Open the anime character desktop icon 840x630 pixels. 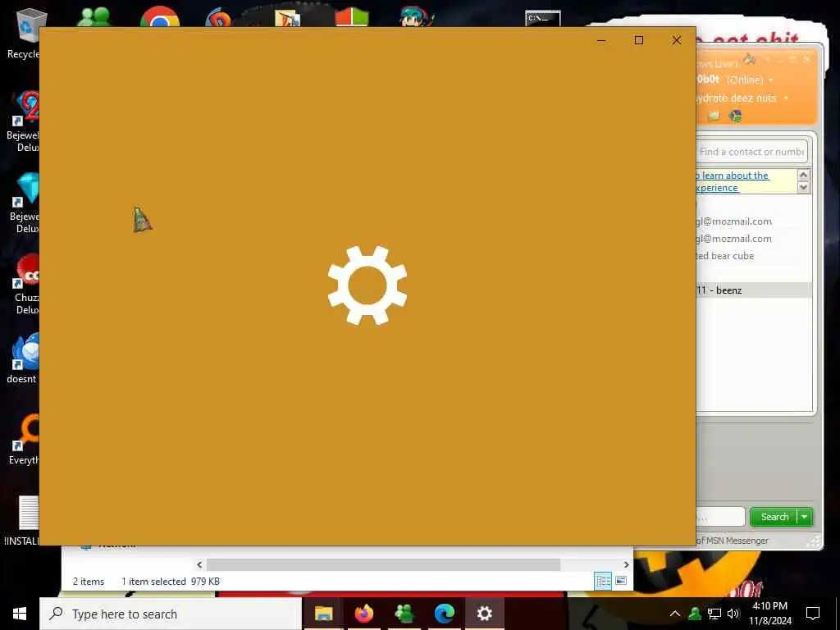point(416,17)
